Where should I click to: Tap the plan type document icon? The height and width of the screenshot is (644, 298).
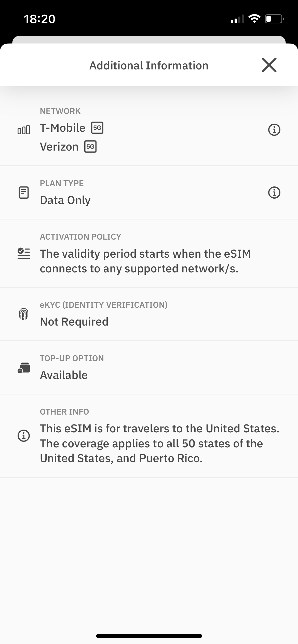[24, 193]
